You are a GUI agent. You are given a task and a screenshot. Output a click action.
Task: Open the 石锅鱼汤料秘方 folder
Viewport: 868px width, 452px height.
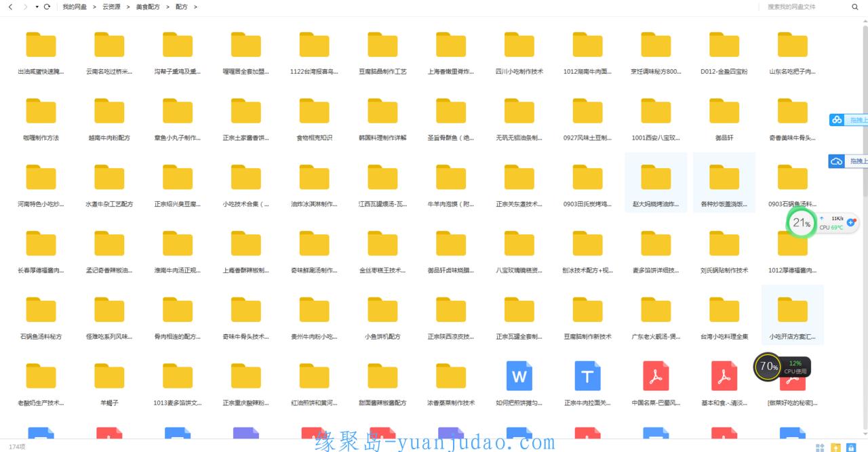(x=41, y=318)
